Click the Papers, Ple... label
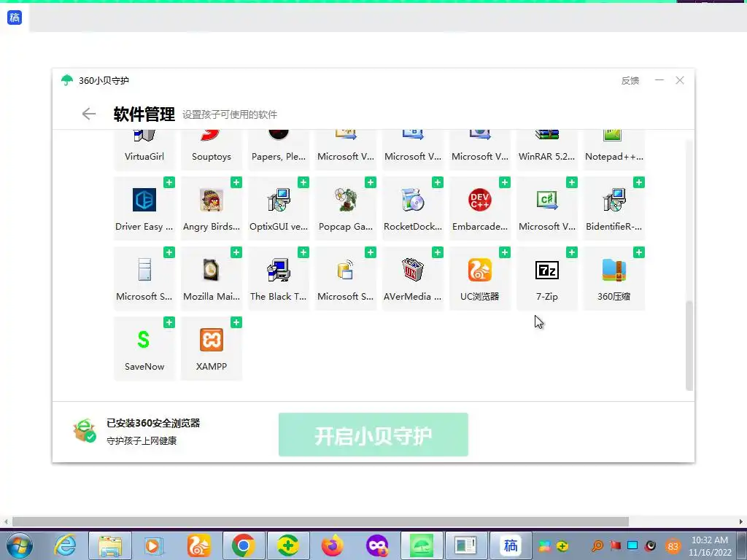The height and width of the screenshot is (560, 747). coord(279,156)
